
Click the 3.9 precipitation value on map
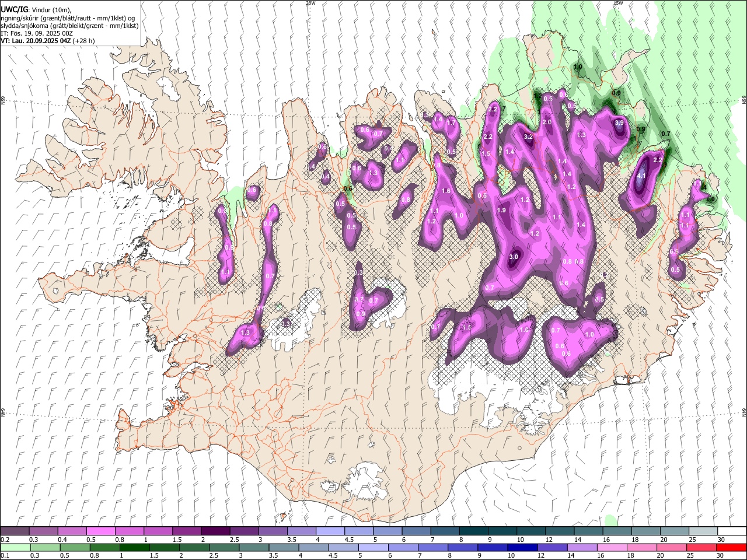pyautogui.click(x=619, y=123)
